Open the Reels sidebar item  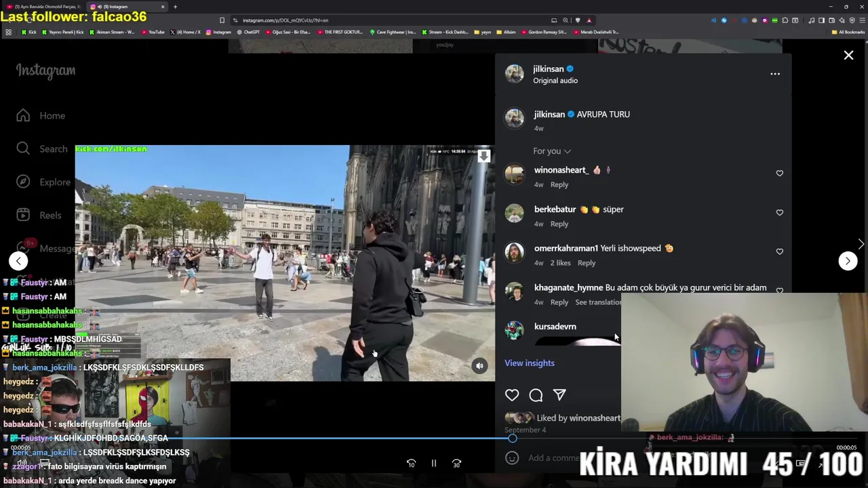[x=39, y=215]
